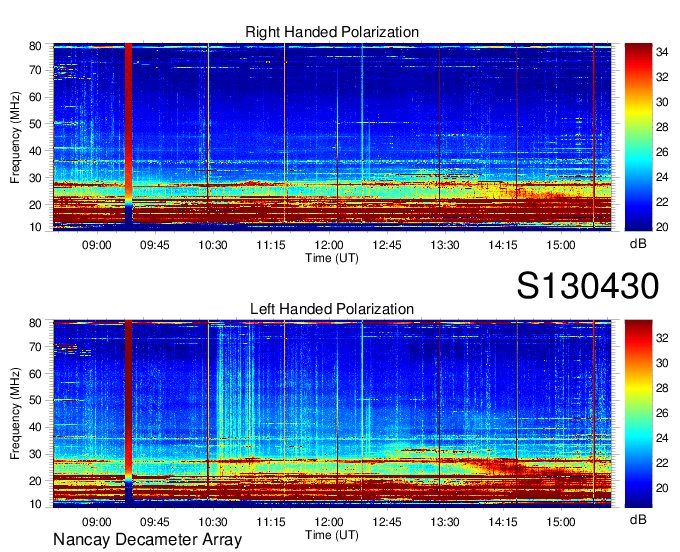680x552 pixels.
Task: Click the 15:00 tick of Left Handed plot
Action: 561,522
